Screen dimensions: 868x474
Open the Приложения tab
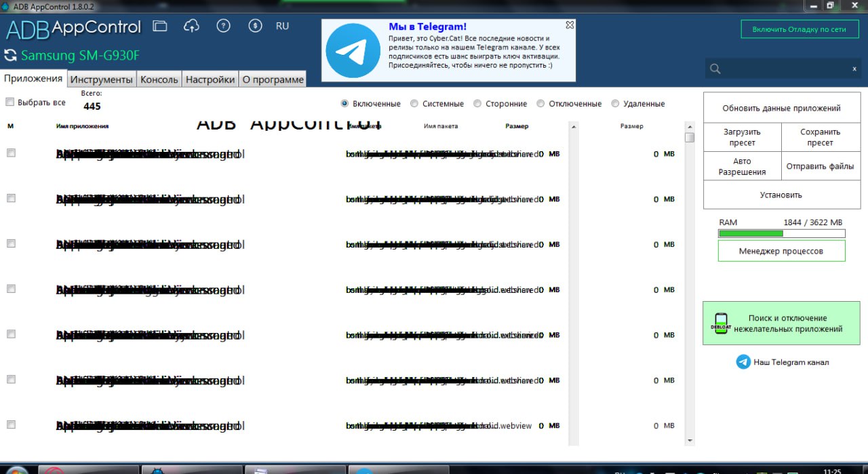click(x=33, y=78)
